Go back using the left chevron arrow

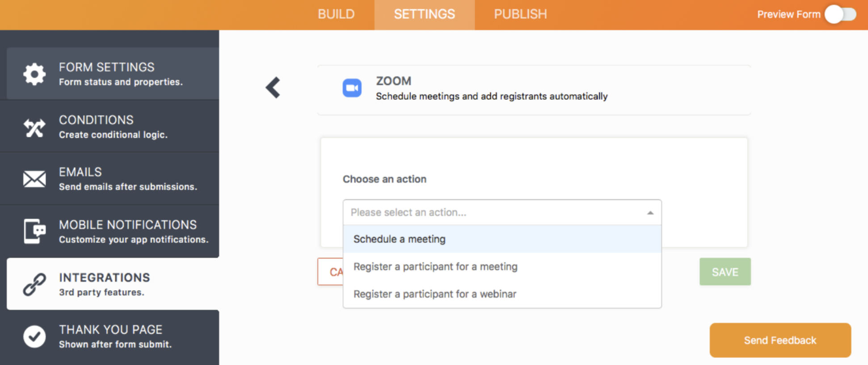(273, 88)
